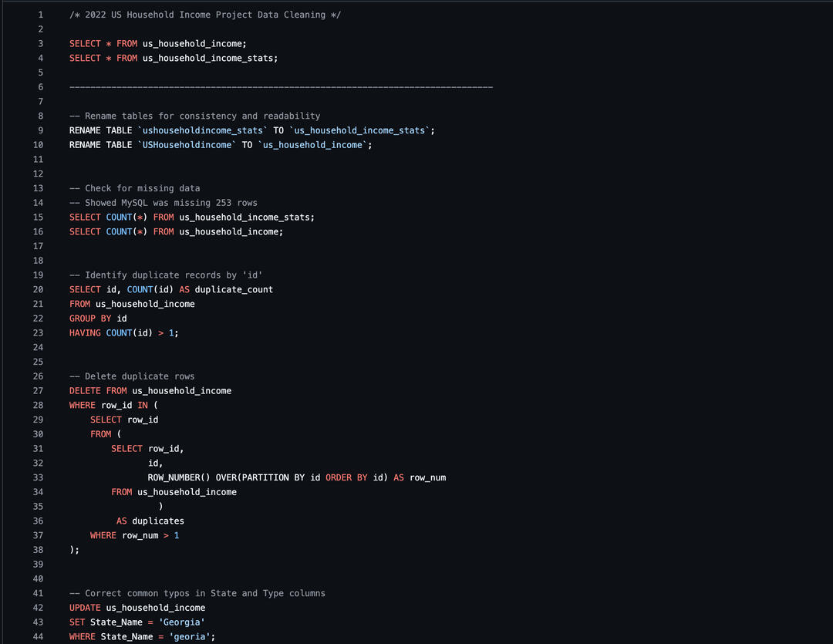Select line number 33 in the gutter
This screenshot has width=833, height=644.
(x=38, y=477)
